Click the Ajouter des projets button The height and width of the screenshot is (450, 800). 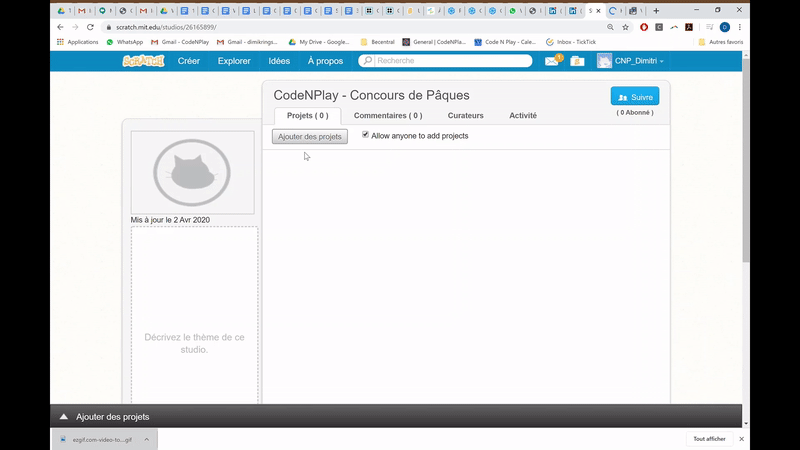coord(310,136)
